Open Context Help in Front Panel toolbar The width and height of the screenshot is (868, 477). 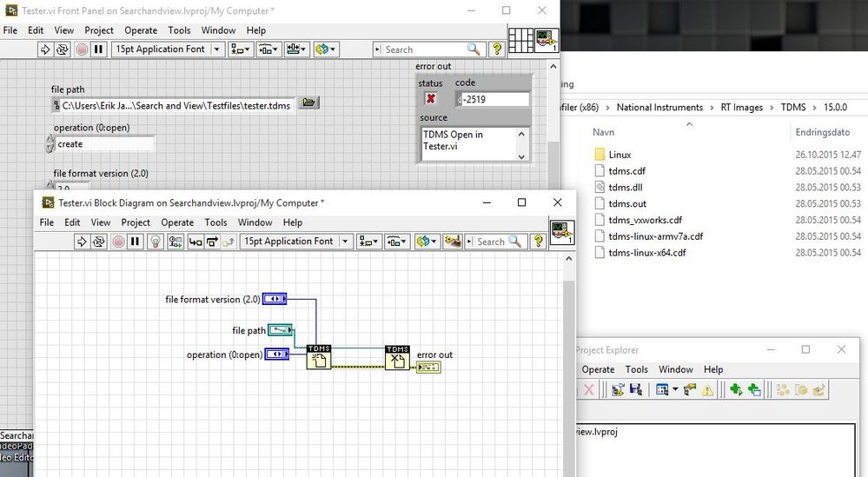496,50
